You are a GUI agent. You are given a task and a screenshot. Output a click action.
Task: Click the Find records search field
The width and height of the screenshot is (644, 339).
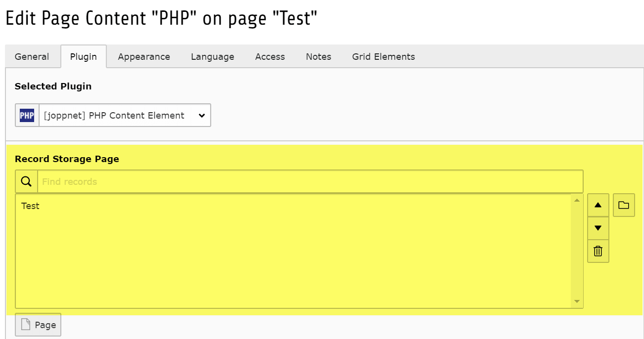pos(310,182)
